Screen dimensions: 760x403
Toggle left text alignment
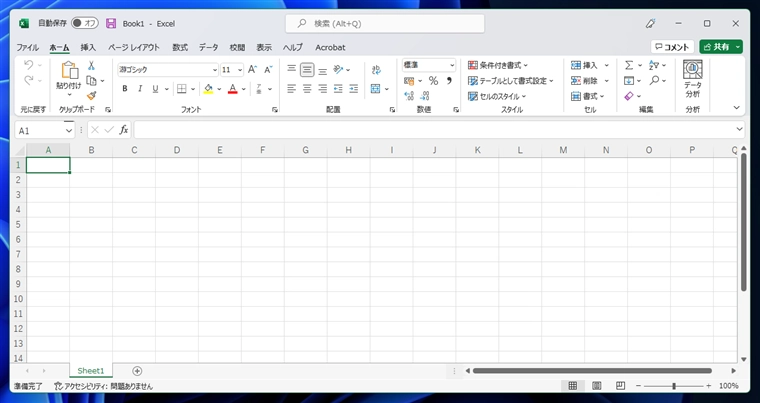coord(291,89)
